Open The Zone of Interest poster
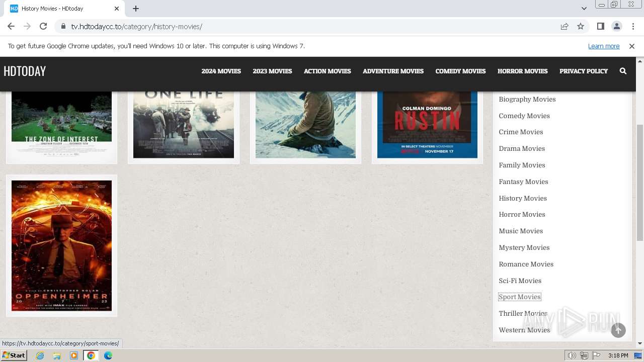 (x=61, y=125)
